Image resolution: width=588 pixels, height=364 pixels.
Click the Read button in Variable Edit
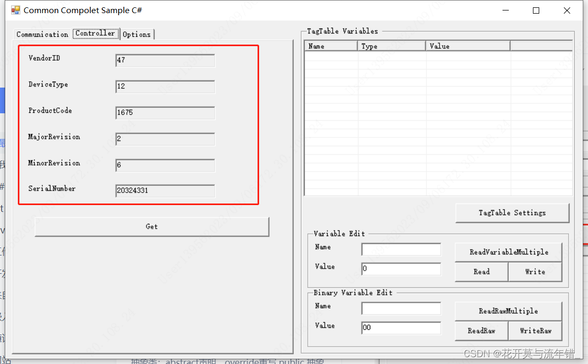[482, 271]
